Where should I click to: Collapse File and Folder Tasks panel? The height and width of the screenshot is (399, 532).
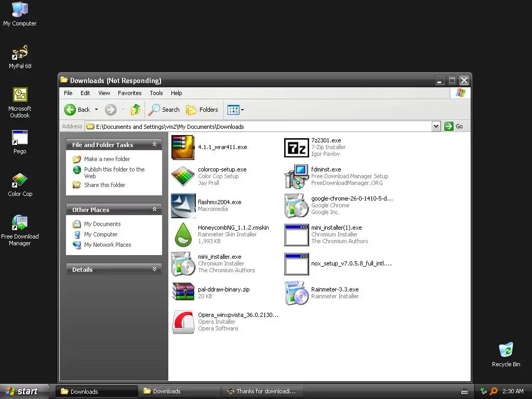[x=154, y=144]
